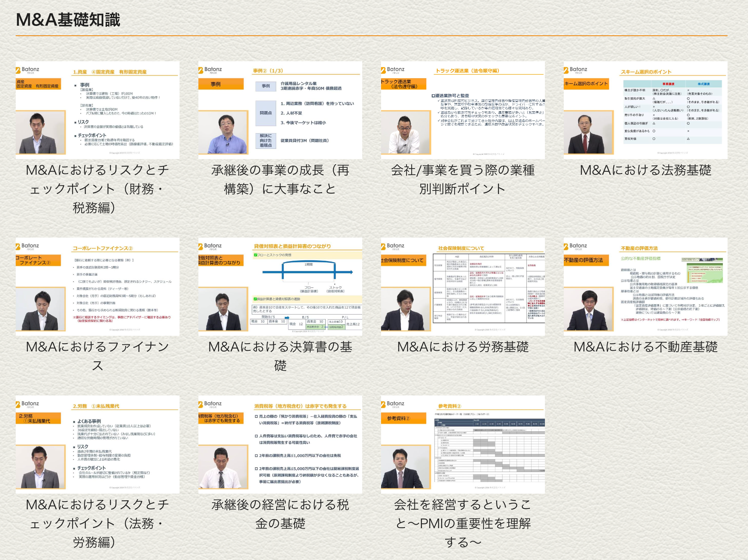
Task: Open the M&Aにおける不動産基礎 video thumbnail
Action: [645, 287]
